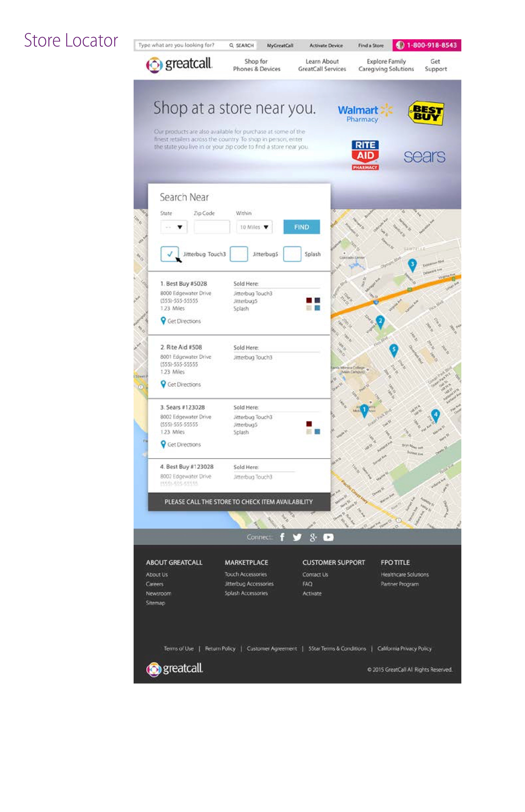
Task: Click the Facebook icon in Connect bar
Action: [x=282, y=537]
